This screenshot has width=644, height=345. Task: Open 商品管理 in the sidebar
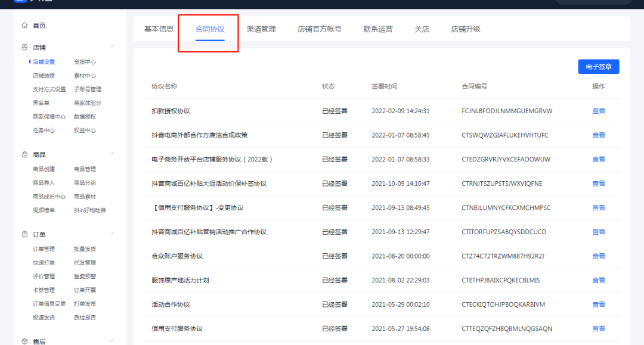85,169
